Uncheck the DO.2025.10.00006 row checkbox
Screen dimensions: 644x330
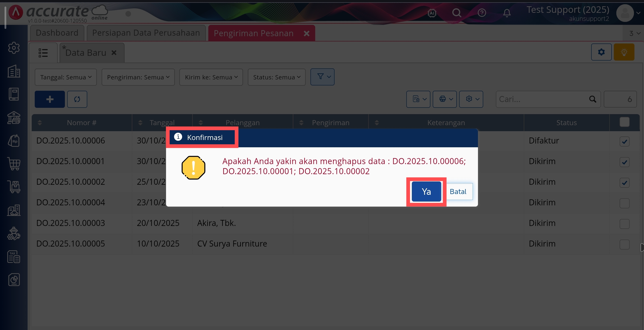click(x=624, y=141)
